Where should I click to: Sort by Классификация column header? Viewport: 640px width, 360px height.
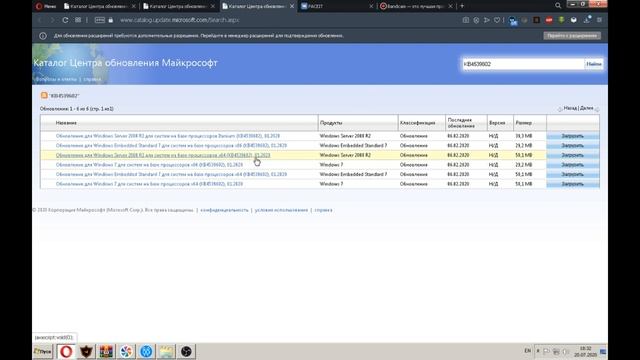418,123
